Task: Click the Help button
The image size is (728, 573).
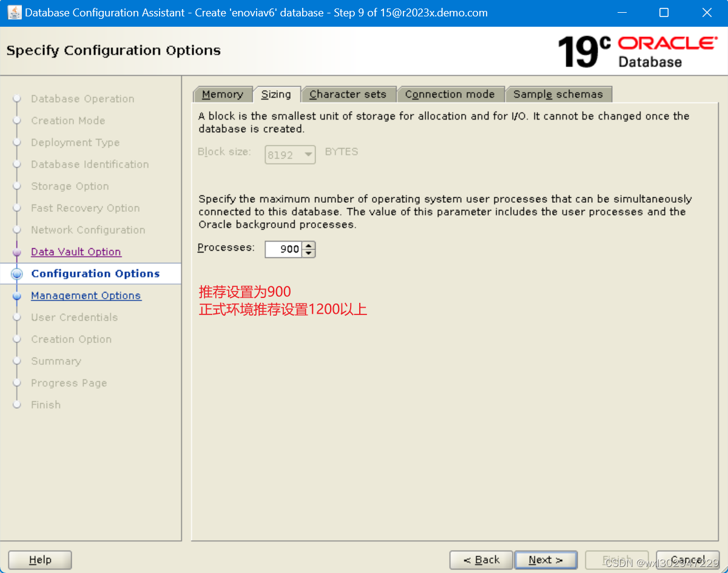Action: tap(40, 560)
